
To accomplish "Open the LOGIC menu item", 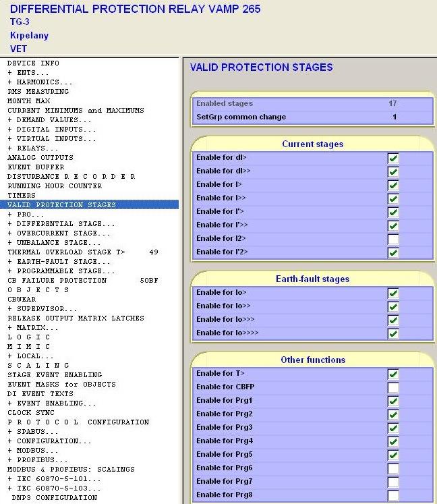I will click(28, 337).
